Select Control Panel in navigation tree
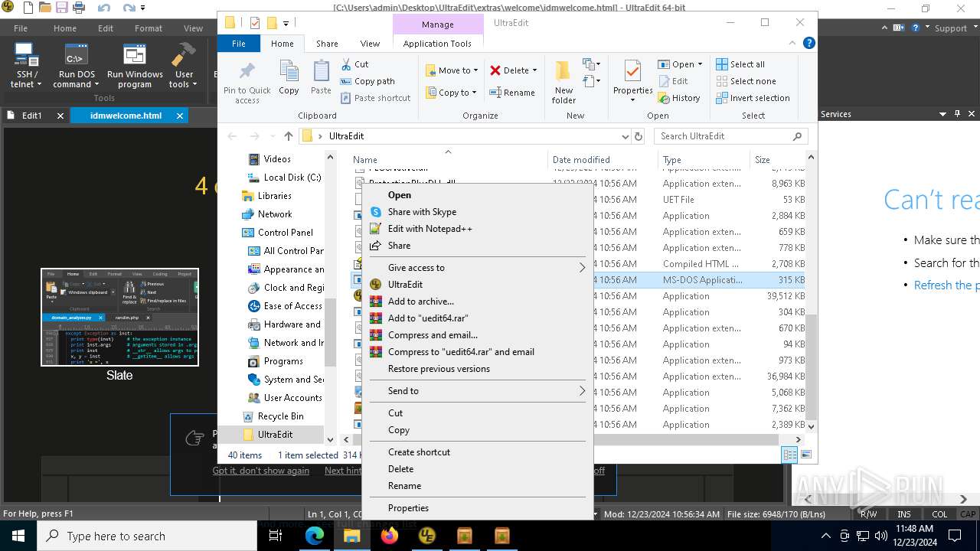The height and width of the screenshot is (551, 980). pos(285,233)
